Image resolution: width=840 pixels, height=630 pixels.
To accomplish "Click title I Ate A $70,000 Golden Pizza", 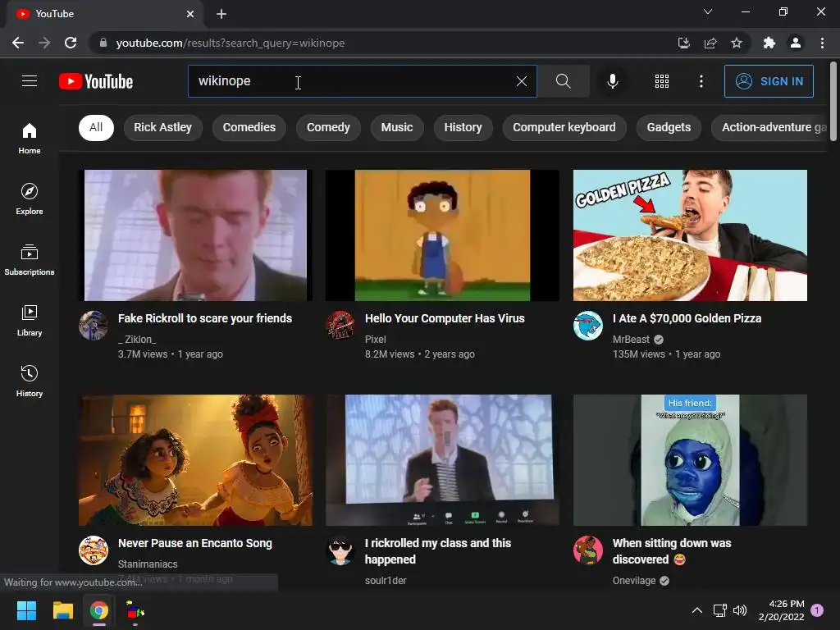I will (x=687, y=318).
